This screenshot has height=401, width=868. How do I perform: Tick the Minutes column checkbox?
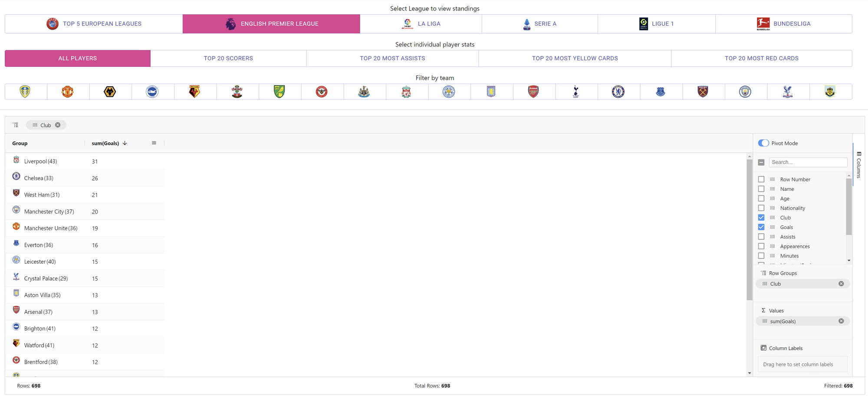pos(761,256)
